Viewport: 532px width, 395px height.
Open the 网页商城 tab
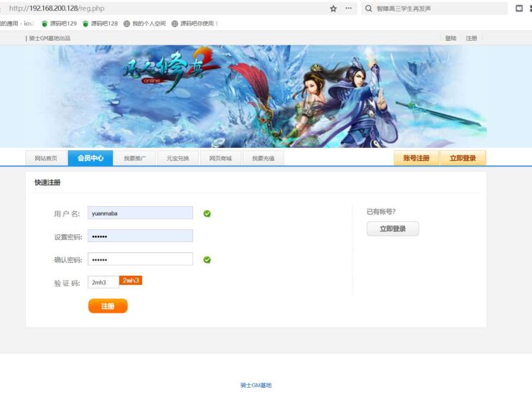pos(220,158)
